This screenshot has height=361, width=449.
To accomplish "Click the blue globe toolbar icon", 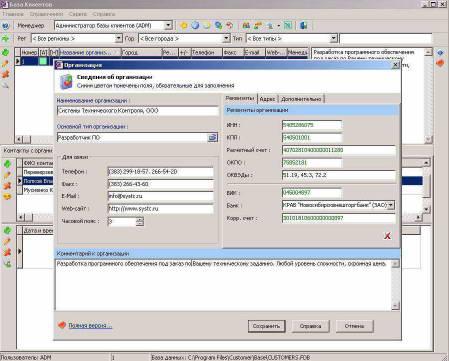I will [x=195, y=26].
